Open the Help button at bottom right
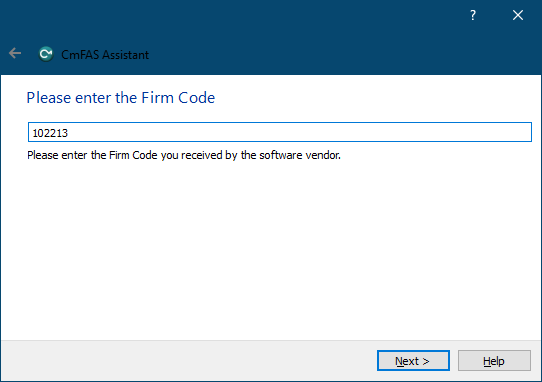Image resolution: width=542 pixels, height=382 pixels. click(x=494, y=361)
